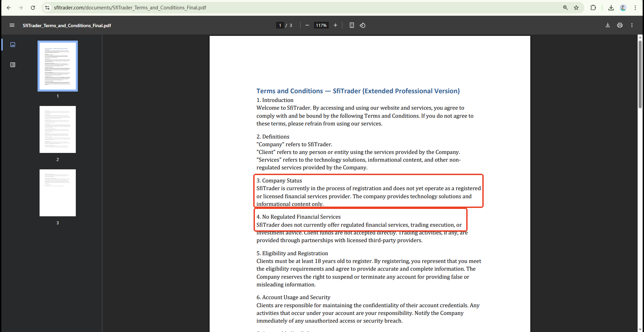Viewport: 644px width, 332px height.
Task: Click the scrollbar down arrow
Action: point(640,329)
